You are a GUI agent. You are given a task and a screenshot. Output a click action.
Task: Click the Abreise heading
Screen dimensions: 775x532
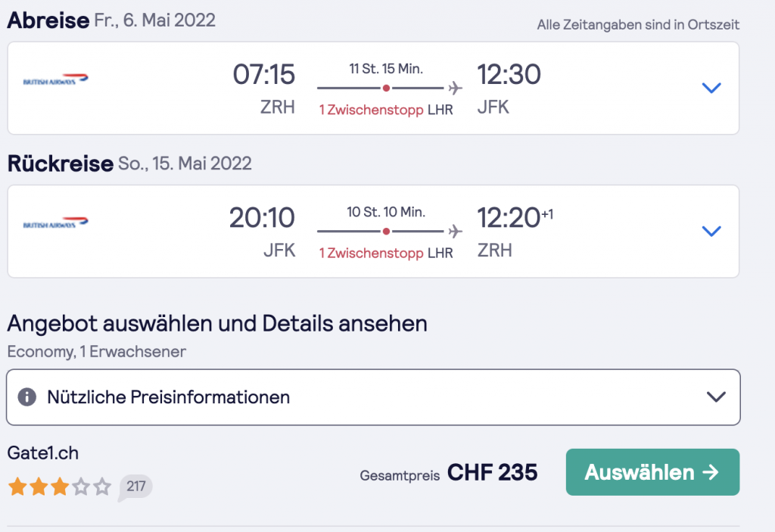click(48, 20)
